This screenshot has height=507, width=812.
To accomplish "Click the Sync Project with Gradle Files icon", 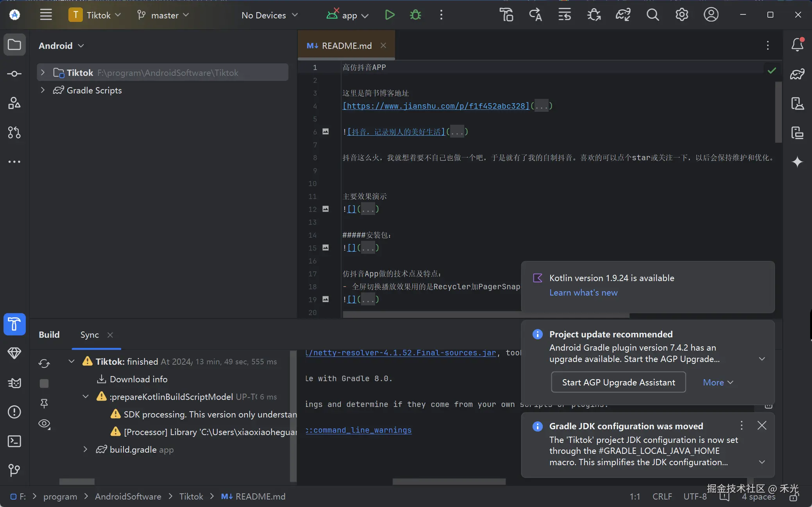I will coord(623,15).
